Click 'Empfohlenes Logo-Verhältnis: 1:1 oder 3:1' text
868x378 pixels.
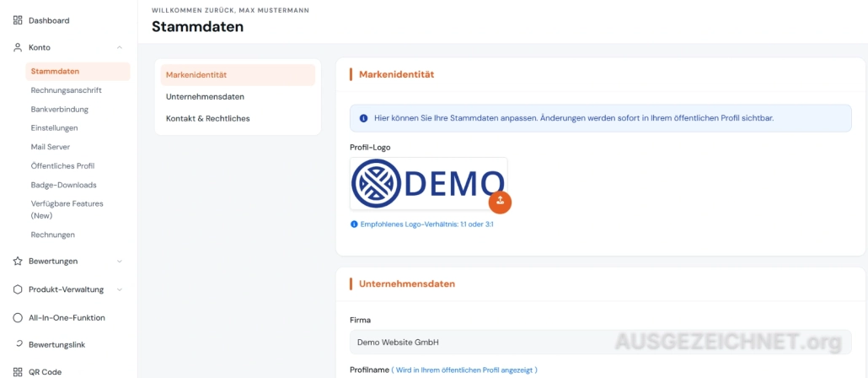(x=426, y=224)
